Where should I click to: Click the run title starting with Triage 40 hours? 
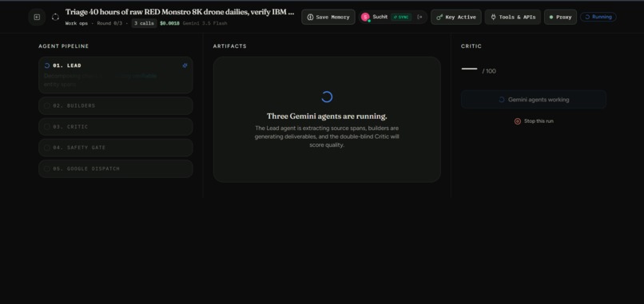(x=180, y=12)
